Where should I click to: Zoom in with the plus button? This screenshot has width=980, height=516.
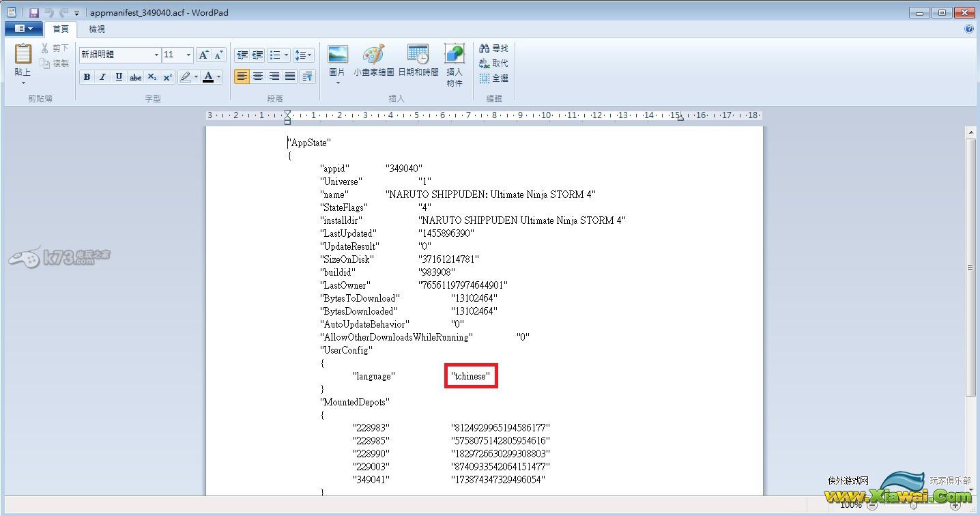pyautogui.click(x=955, y=506)
